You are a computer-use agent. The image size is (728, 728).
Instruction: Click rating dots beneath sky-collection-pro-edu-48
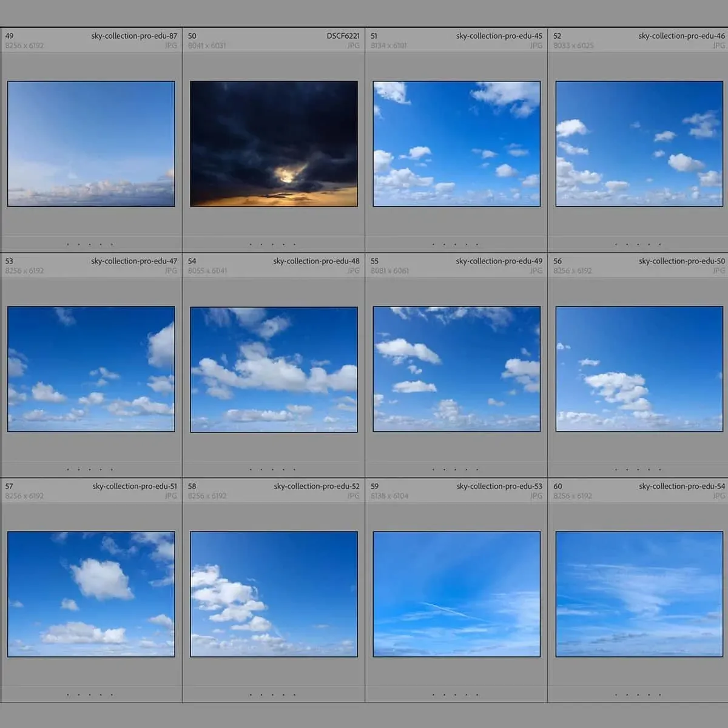[x=272, y=470]
